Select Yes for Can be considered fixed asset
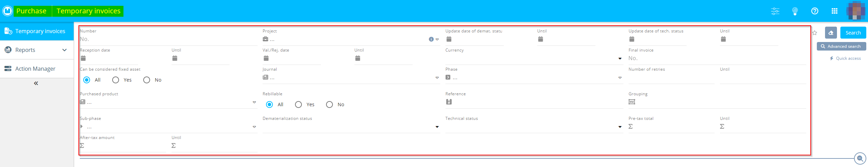Viewport: 868px width, 167px height. [x=116, y=80]
